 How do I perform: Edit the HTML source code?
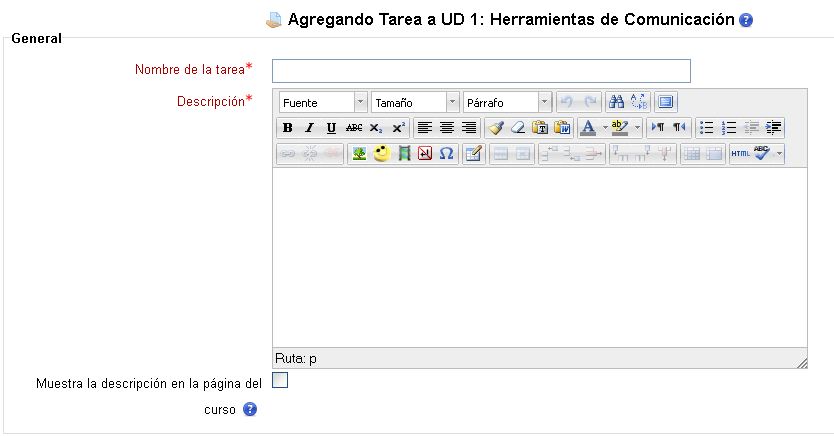point(740,154)
